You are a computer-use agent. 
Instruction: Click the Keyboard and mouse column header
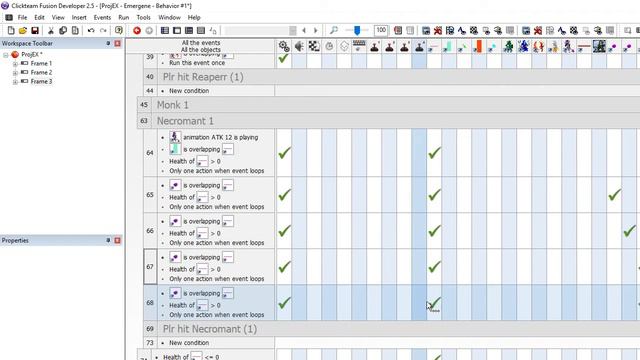[359, 46]
